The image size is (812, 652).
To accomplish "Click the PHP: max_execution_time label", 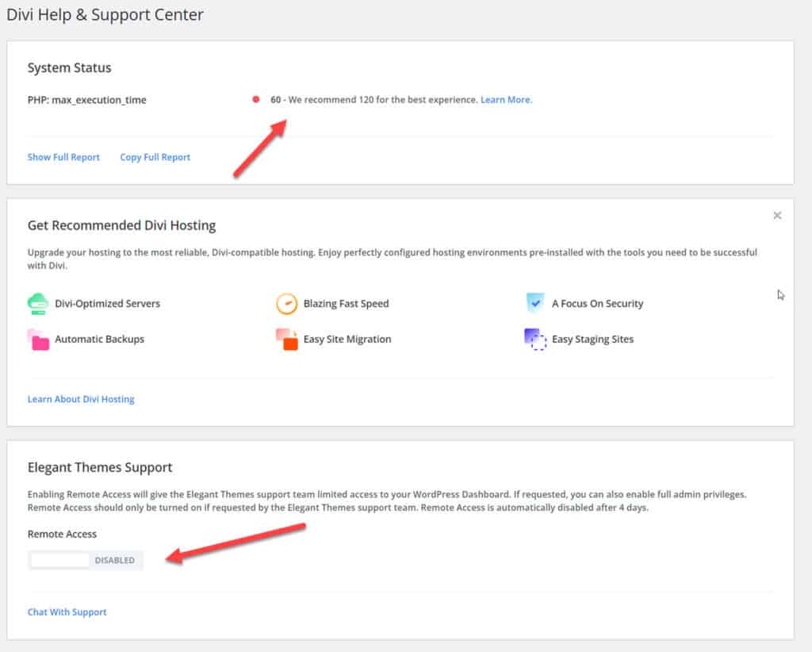I will pos(87,100).
